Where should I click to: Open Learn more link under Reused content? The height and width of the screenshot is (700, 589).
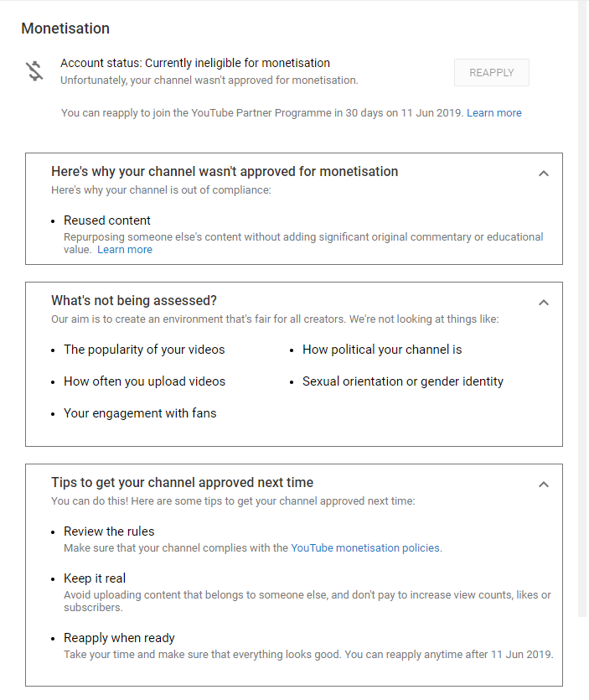[125, 250]
